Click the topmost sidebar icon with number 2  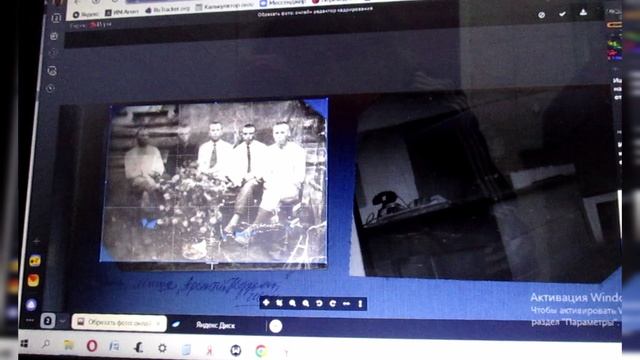point(56,18)
